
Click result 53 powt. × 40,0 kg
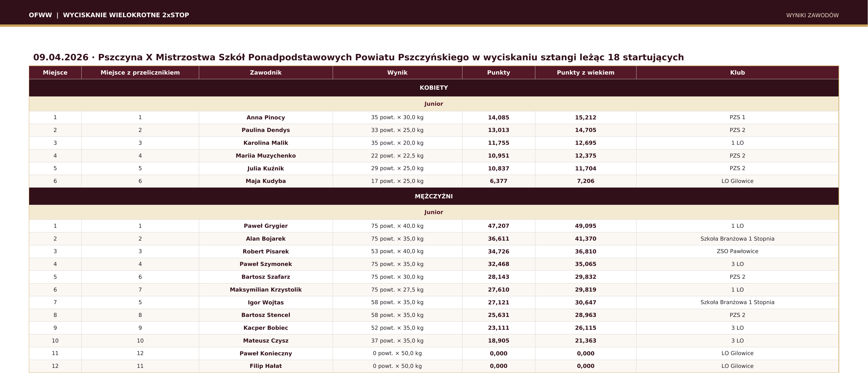397,252
